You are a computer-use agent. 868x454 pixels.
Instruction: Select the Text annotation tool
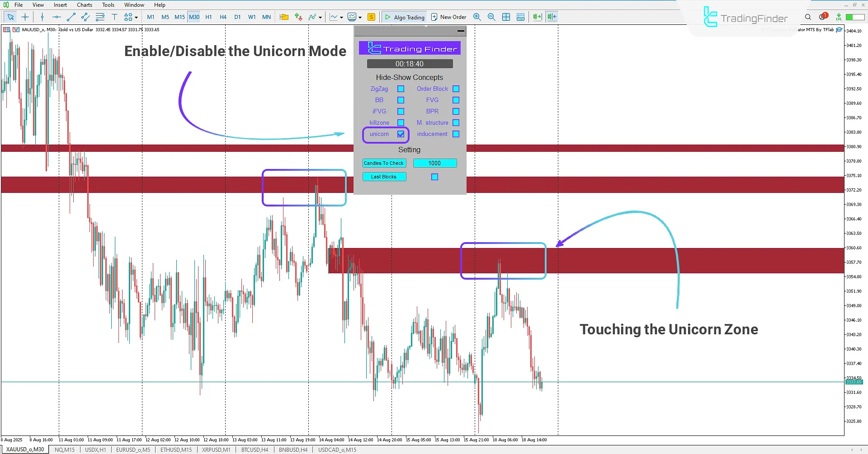tap(115, 17)
